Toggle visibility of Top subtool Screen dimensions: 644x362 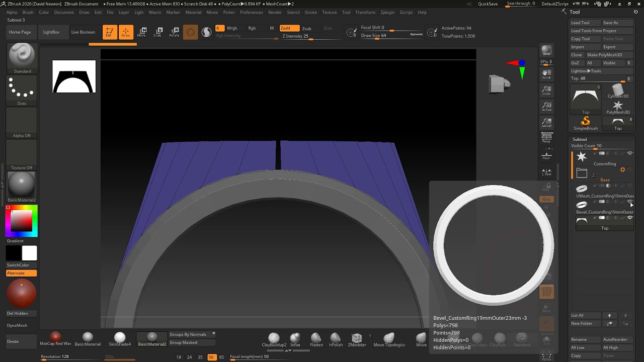(630, 218)
